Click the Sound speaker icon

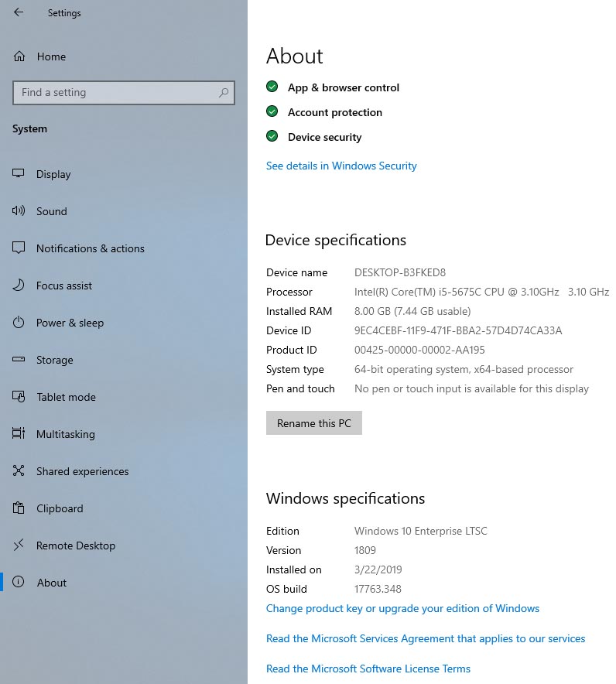point(19,210)
